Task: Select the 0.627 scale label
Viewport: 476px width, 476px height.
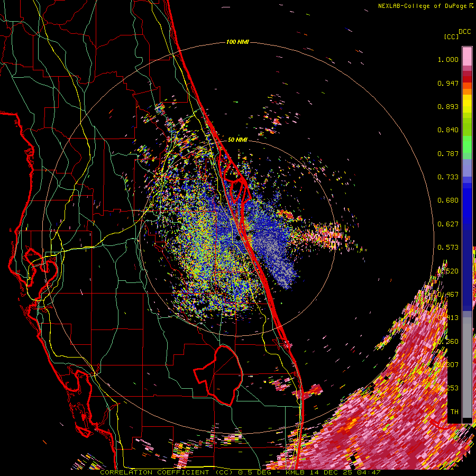Action: pos(448,224)
